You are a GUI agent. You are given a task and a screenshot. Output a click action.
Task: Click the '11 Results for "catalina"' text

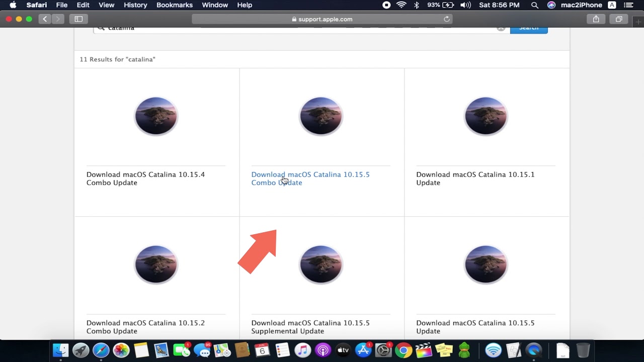pyautogui.click(x=117, y=59)
